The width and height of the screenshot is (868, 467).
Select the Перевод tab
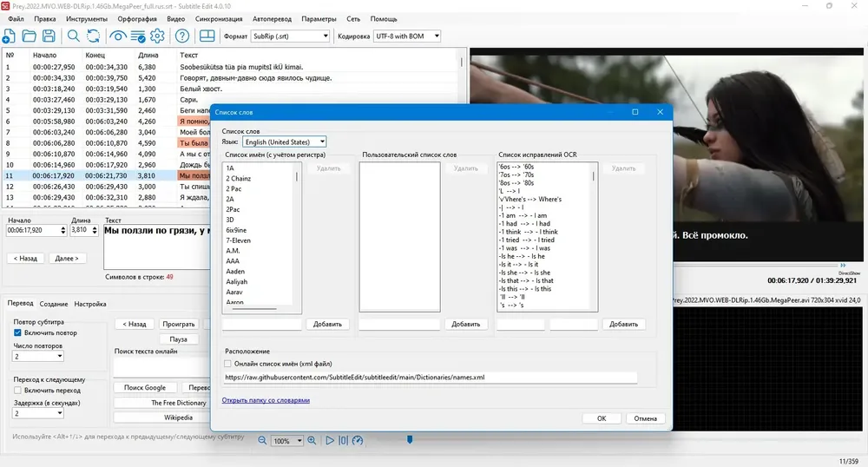21,303
